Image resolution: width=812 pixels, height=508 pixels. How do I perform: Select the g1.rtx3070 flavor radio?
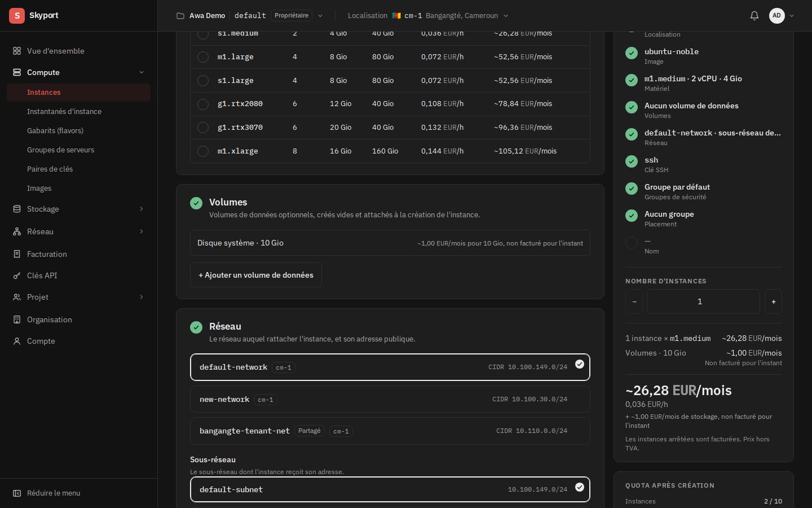pyautogui.click(x=203, y=128)
